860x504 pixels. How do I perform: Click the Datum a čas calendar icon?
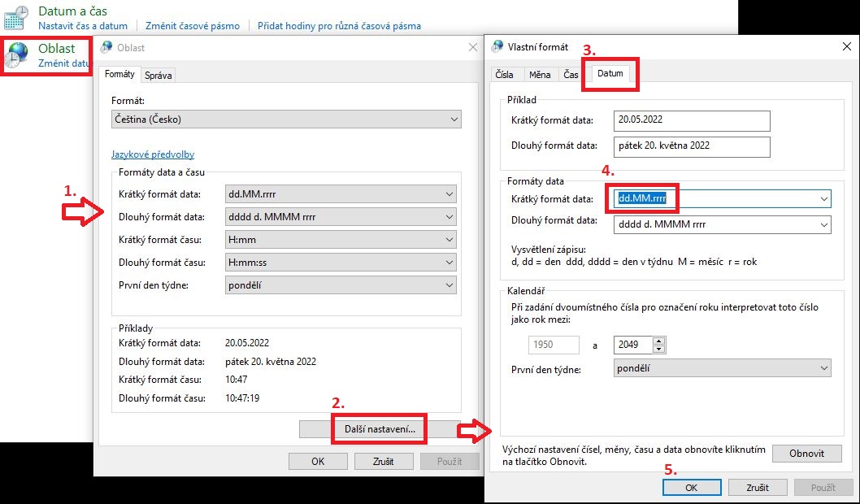(16, 17)
